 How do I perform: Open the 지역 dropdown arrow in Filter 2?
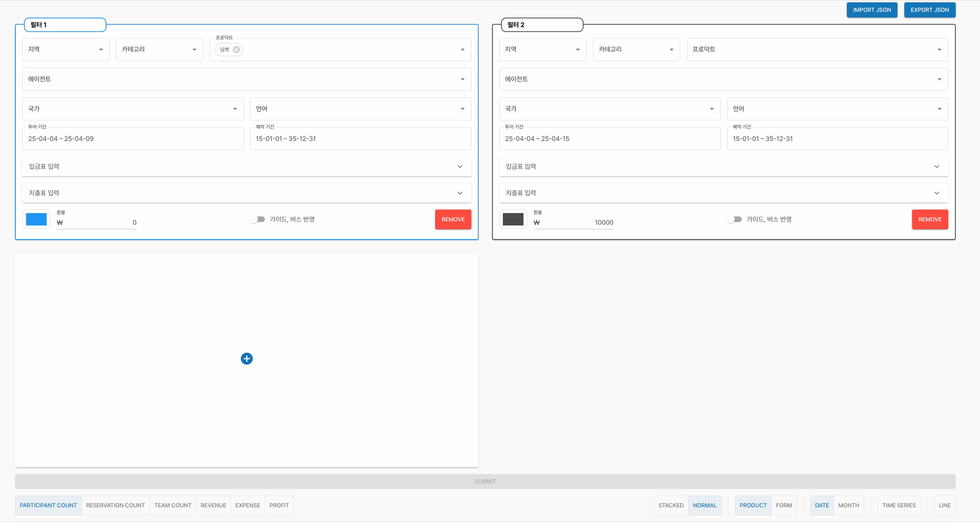tap(578, 50)
